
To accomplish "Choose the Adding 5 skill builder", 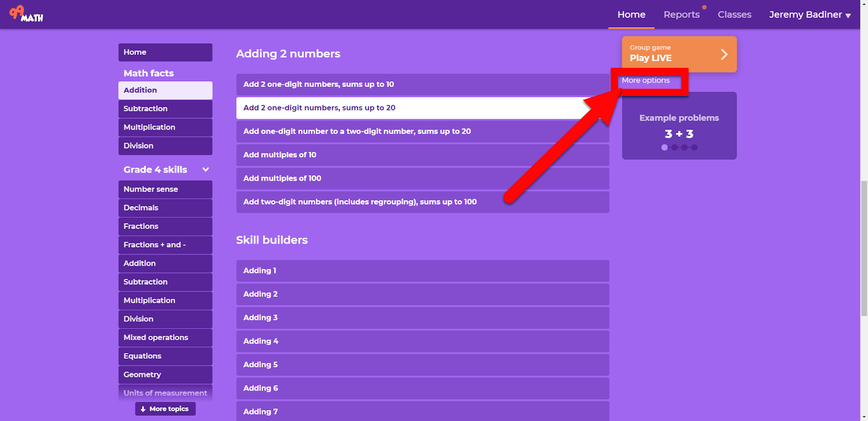I will click(x=423, y=365).
